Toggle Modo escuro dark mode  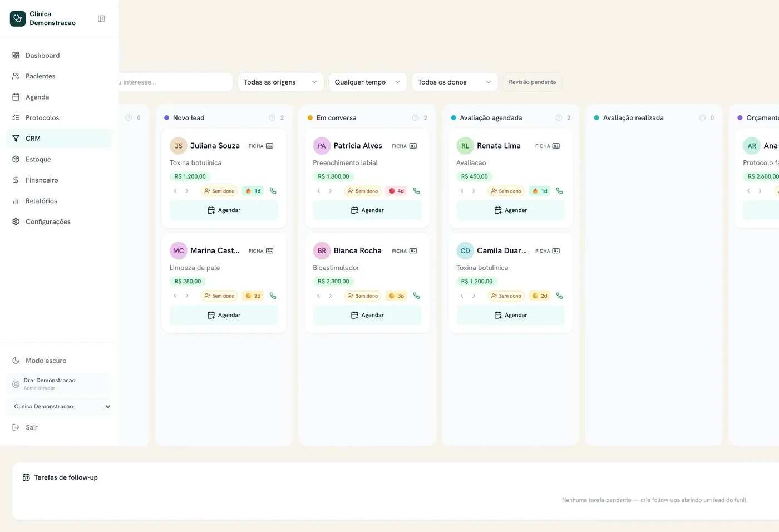[x=59, y=361]
